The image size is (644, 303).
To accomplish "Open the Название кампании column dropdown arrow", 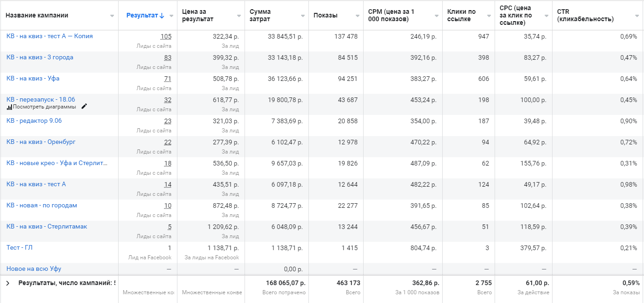I will [112, 16].
